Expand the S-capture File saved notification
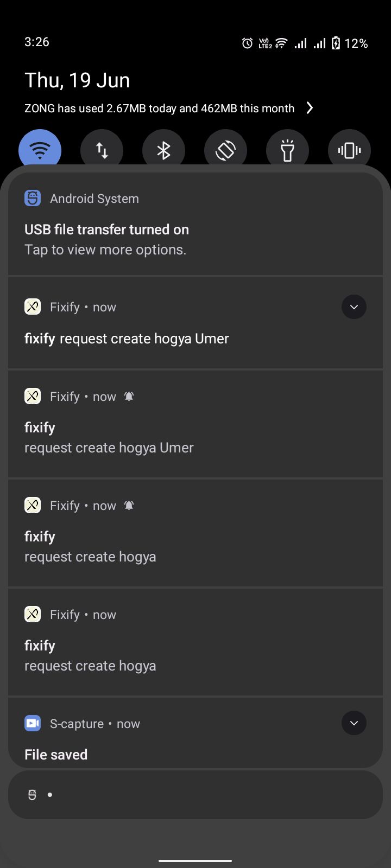 tap(354, 723)
